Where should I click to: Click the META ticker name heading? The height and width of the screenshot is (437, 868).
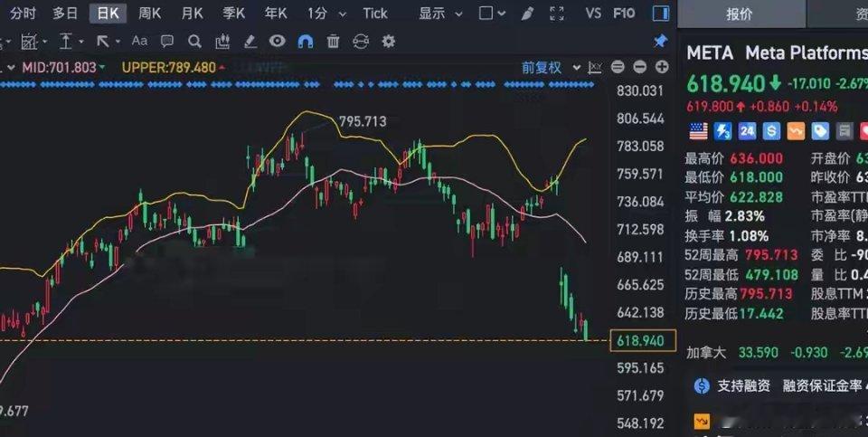(710, 53)
